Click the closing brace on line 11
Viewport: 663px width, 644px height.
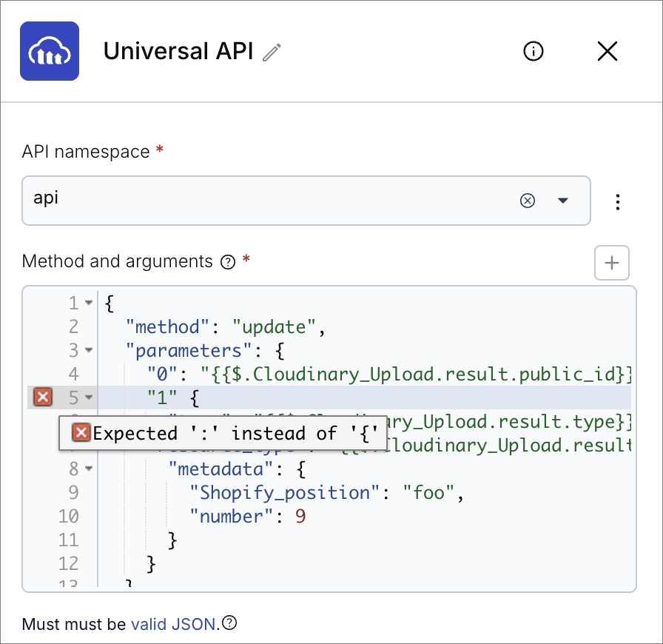pos(172,540)
